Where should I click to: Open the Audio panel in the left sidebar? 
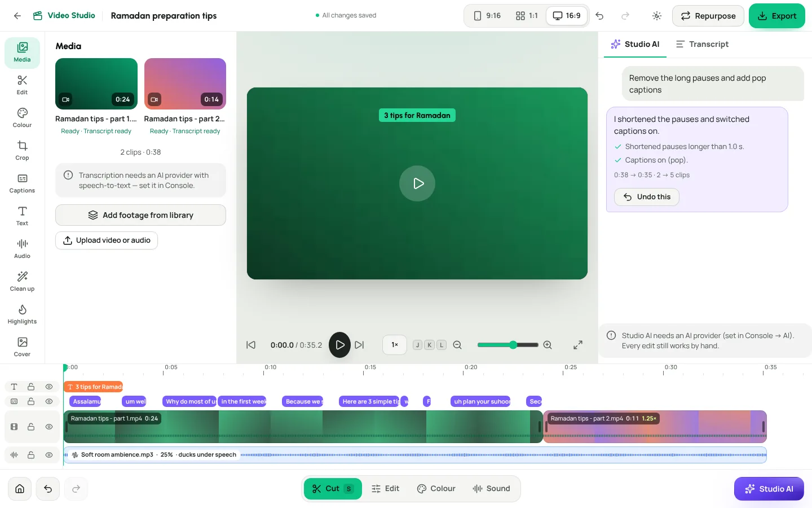click(x=22, y=249)
